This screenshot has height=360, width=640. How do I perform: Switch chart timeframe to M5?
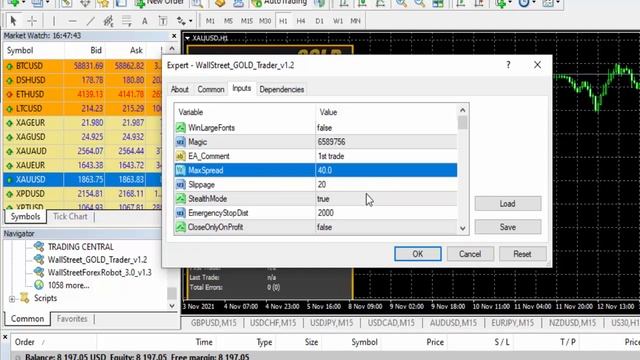coord(228,21)
